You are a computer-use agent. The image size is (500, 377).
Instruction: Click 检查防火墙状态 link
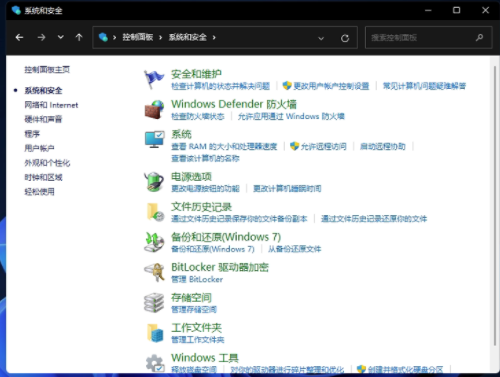tap(198, 116)
